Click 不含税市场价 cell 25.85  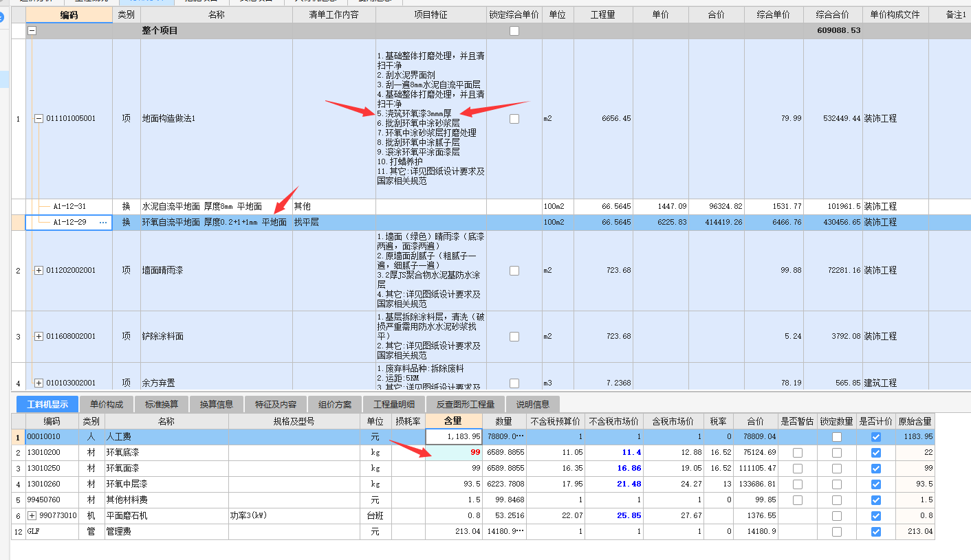613,516
